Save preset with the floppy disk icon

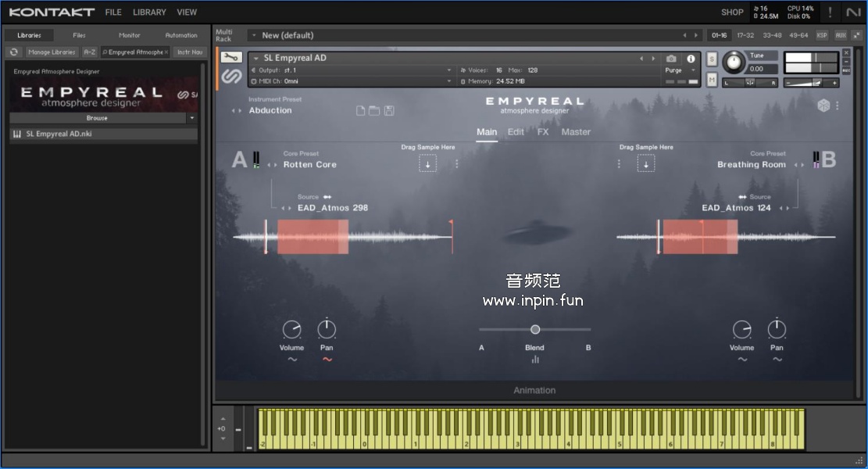pyautogui.click(x=389, y=111)
